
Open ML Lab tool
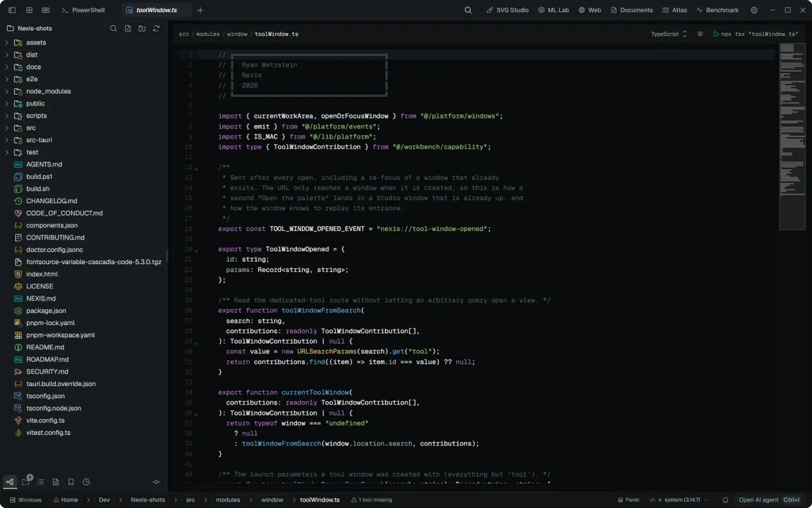coord(553,10)
